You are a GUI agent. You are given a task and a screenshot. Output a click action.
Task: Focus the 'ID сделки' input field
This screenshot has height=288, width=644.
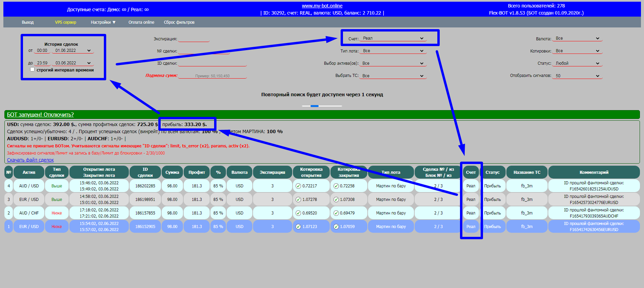click(212, 63)
